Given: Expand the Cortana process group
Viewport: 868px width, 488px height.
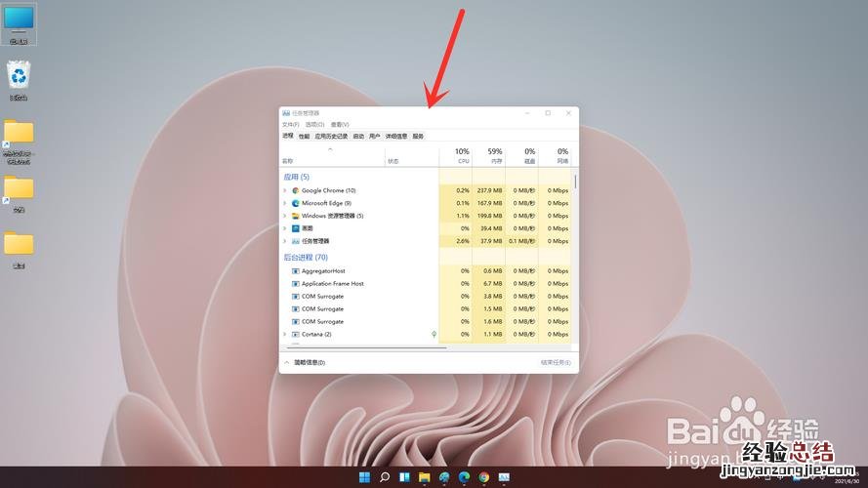Looking at the screenshot, I should (x=284, y=334).
